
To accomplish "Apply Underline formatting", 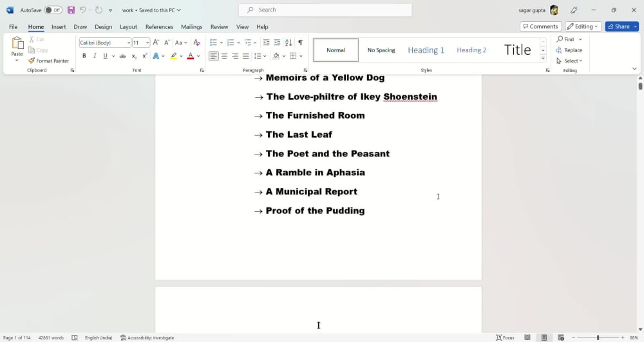I will (106, 56).
